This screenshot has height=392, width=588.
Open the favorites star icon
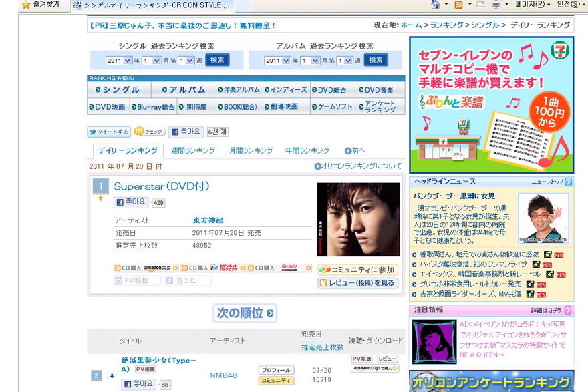tap(26, 5)
